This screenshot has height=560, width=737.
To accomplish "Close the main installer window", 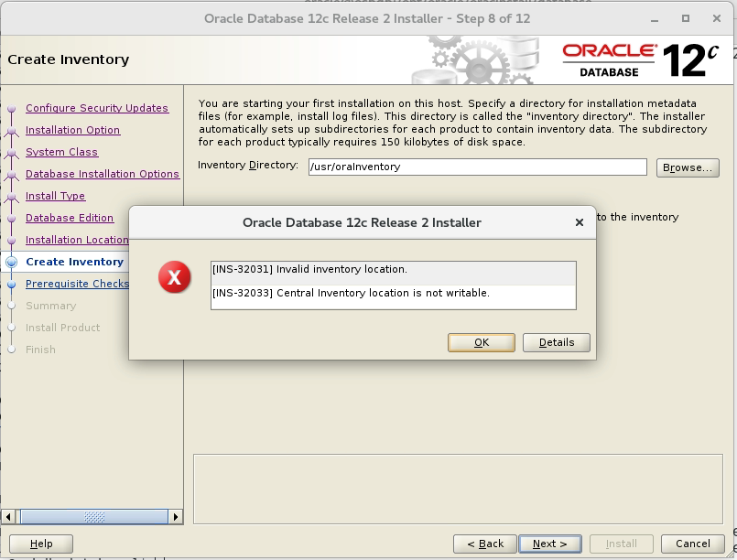I will [717, 19].
